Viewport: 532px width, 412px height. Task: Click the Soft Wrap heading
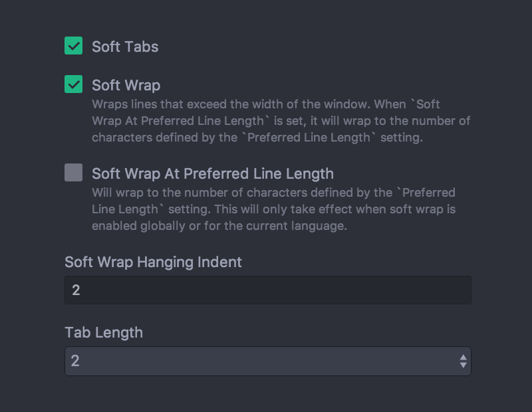pos(126,85)
